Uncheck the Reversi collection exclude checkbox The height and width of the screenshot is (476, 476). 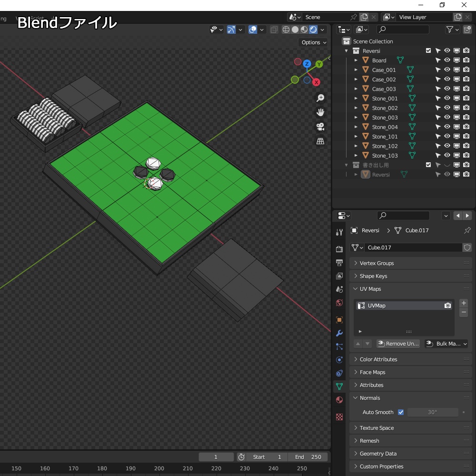click(x=428, y=51)
